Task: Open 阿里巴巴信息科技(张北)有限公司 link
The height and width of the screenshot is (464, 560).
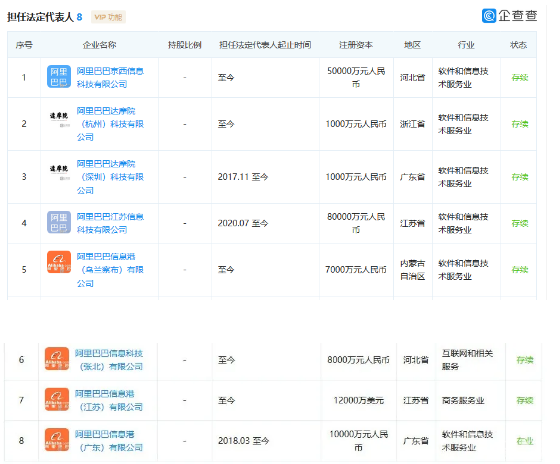Action: coord(109,360)
